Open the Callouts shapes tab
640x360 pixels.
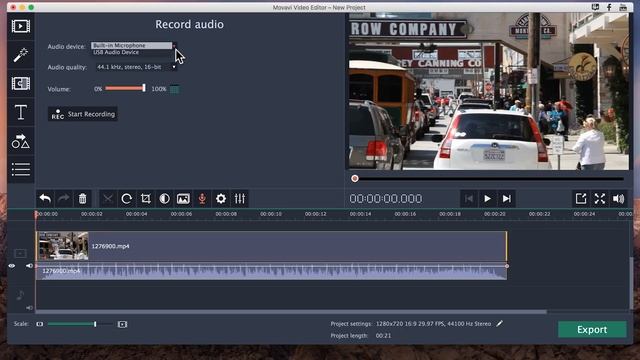click(x=21, y=141)
